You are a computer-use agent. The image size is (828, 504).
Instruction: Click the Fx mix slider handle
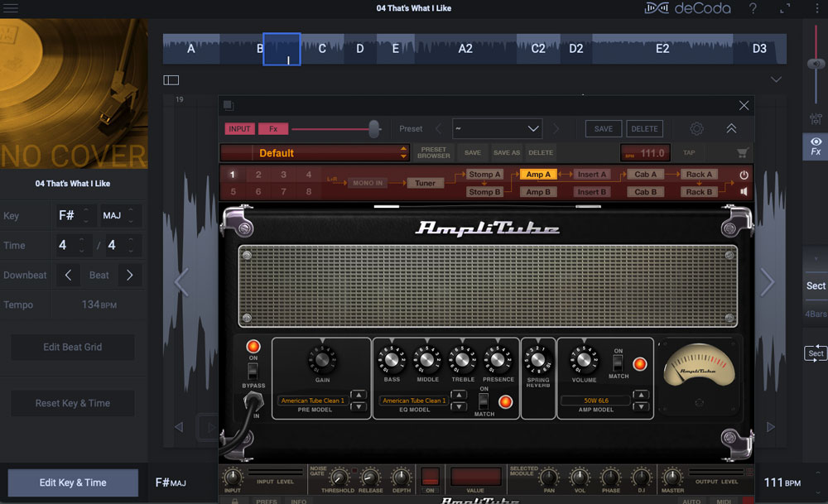(374, 129)
